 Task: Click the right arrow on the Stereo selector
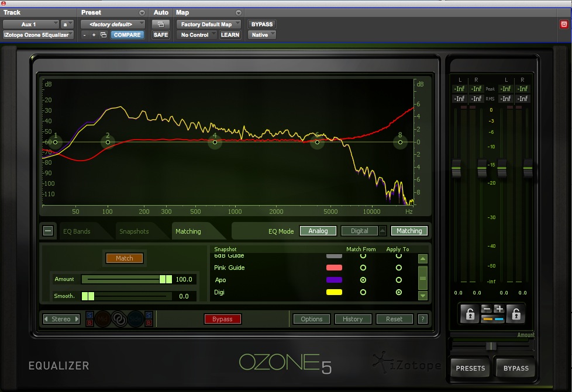[x=77, y=319]
